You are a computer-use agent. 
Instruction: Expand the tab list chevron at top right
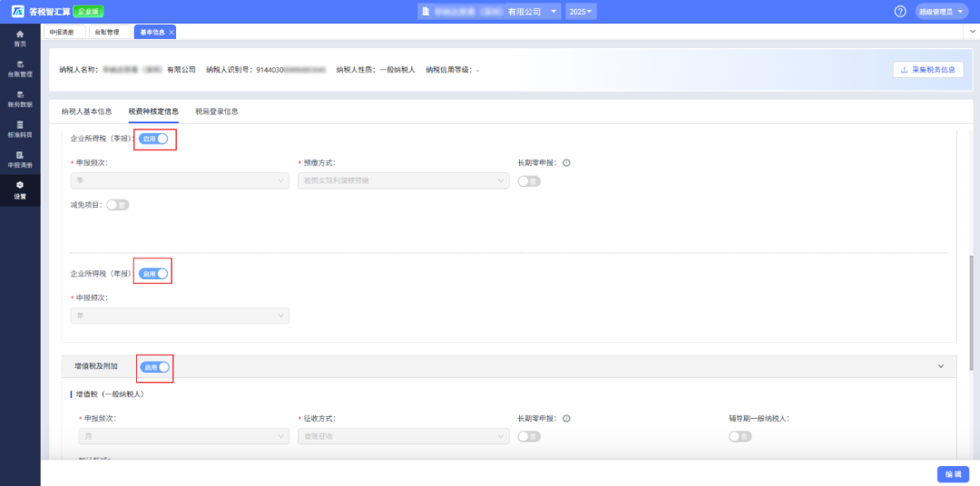[x=973, y=31]
